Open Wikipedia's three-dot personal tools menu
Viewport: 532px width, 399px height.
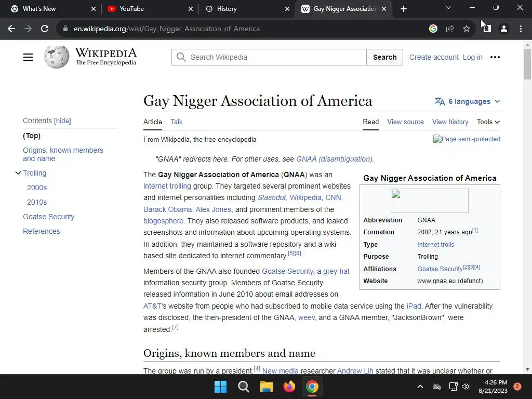495,57
